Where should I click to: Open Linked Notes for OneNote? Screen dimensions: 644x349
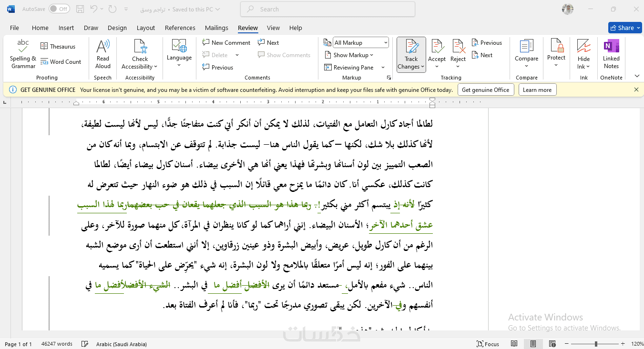pyautogui.click(x=611, y=55)
